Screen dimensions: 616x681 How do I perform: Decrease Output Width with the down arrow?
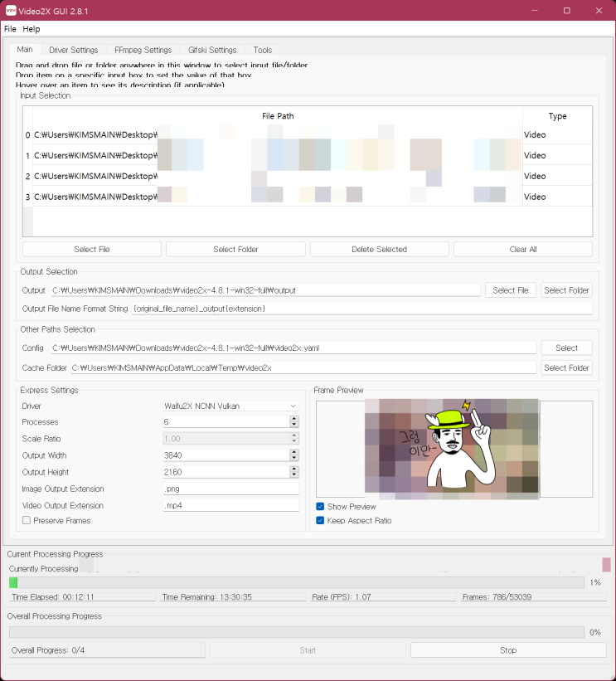coord(293,458)
